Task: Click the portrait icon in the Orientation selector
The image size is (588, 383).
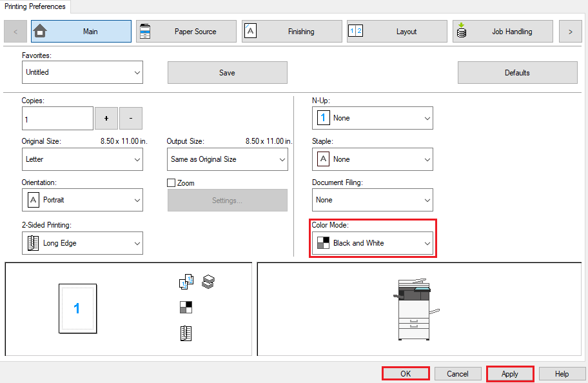Action: [x=32, y=200]
